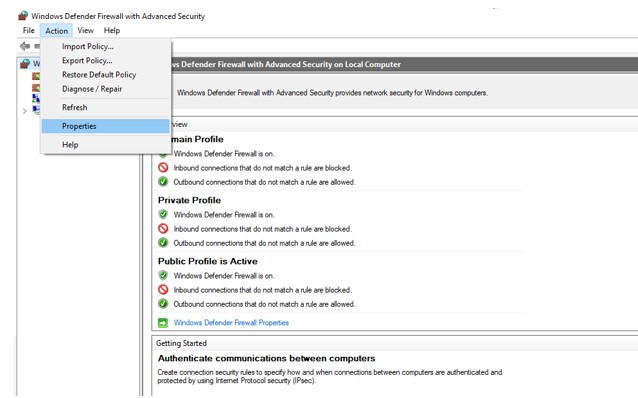This screenshot has height=398, width=638.
Task: Click Domain Profile's inbound connections blocked text
Action: click(x=263, y=168)
